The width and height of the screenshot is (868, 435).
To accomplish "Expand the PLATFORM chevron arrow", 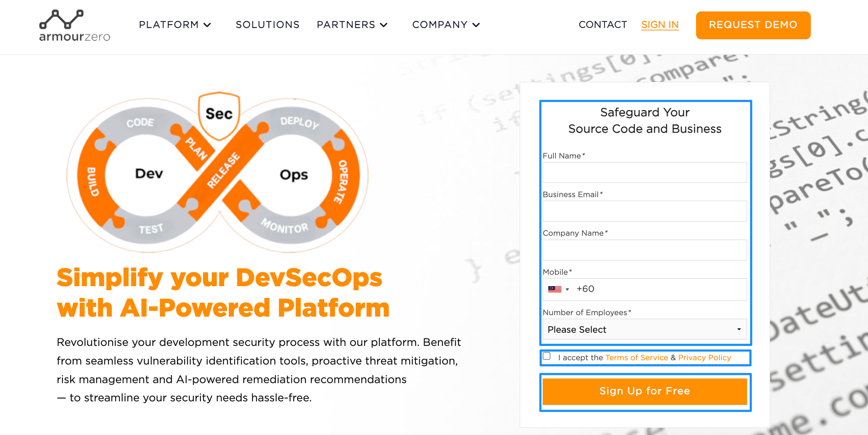I will click(x=207, y=25).
